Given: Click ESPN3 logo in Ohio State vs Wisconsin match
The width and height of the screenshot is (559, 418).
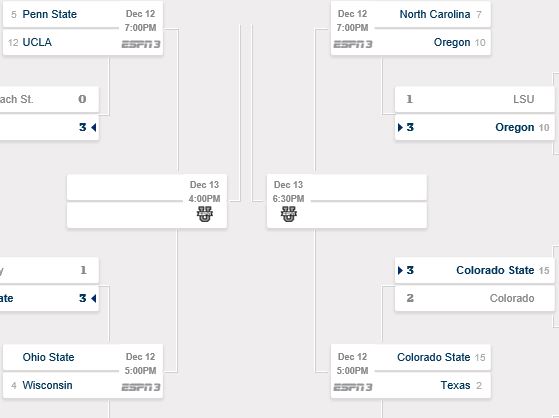Looking at the screenshot, I should point(141,387).
